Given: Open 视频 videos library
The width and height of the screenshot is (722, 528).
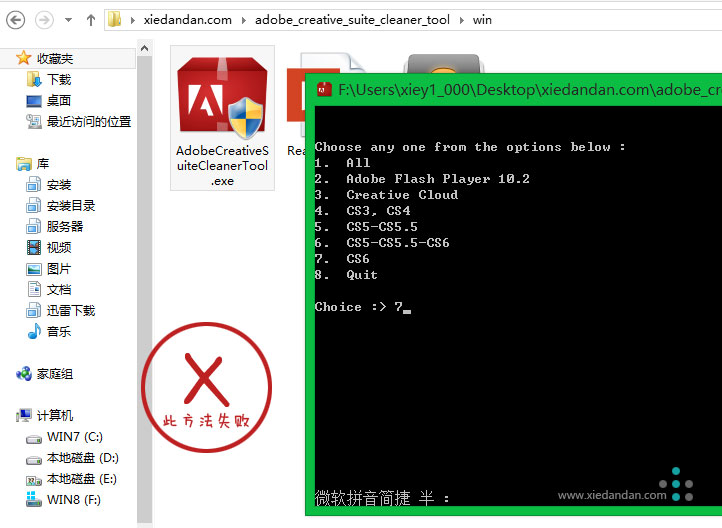Looking at the screenshot, I should (58, 247).
